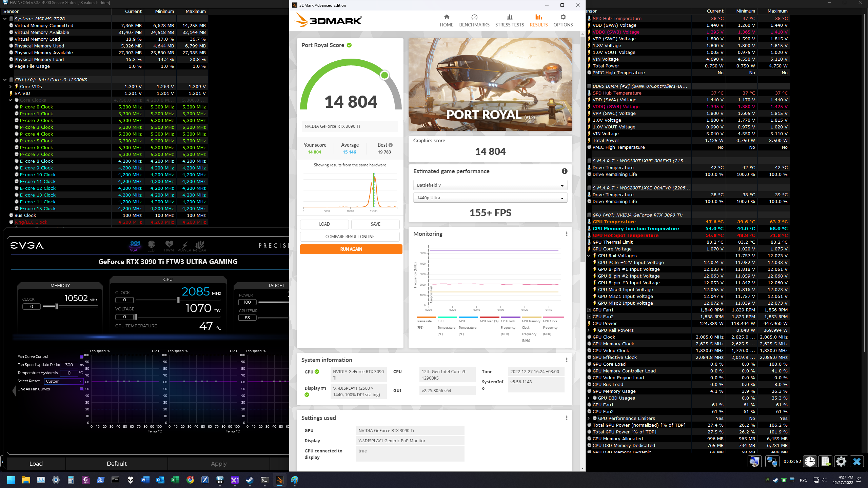The image size is (868, 488).
Task: Open the Monitoring panel three-dot menu
Action: pyautogui.click(x=567, y=234)
